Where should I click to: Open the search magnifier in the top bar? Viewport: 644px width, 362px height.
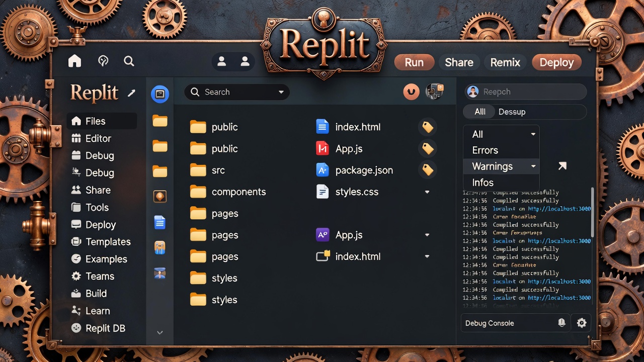pyautogui.click(x=129, y=61)
